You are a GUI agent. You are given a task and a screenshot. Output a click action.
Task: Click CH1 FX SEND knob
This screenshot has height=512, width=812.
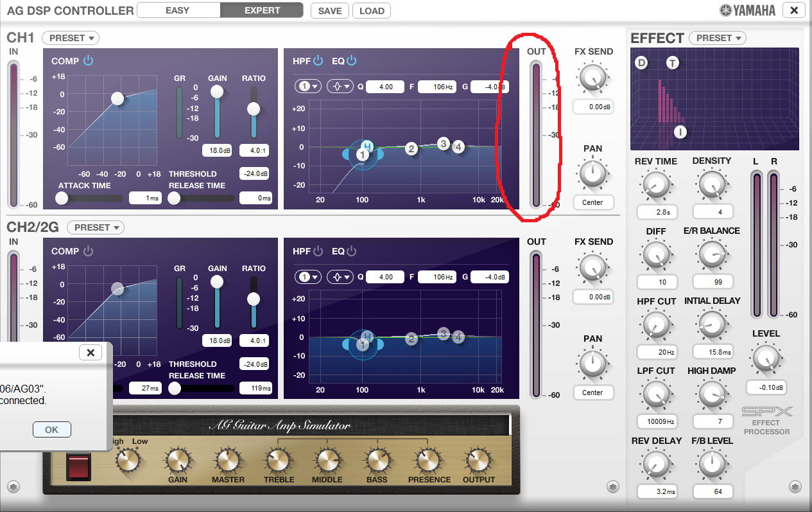[592, 78]
